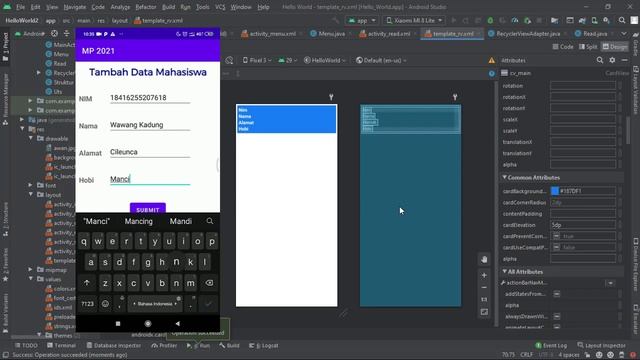Screen dimensions: 640x360
Task: Show hidden editor tabs chevron
Action: (624, 34)
